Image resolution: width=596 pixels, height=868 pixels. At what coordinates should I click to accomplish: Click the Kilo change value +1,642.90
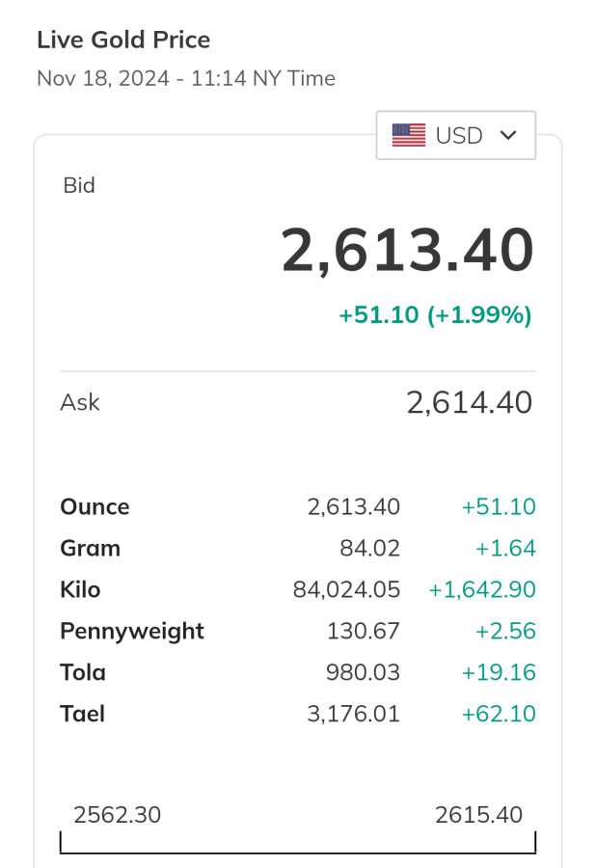coord(482,589)
